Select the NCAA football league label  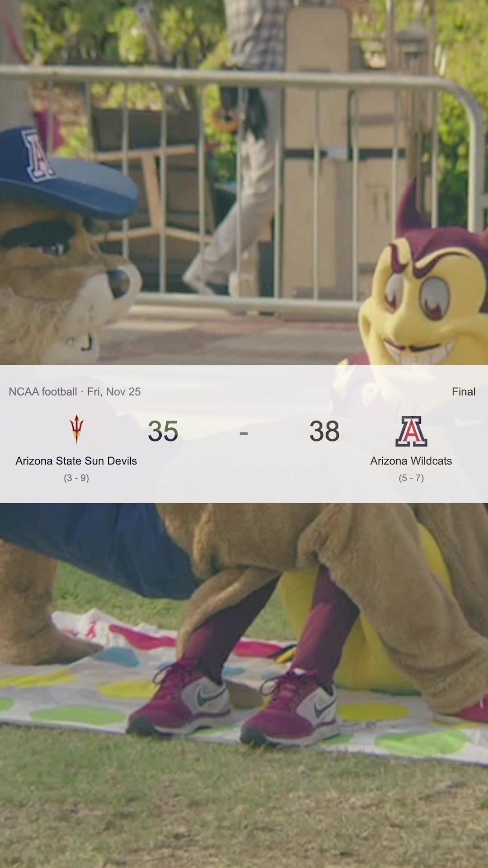(x=43, y=392)
